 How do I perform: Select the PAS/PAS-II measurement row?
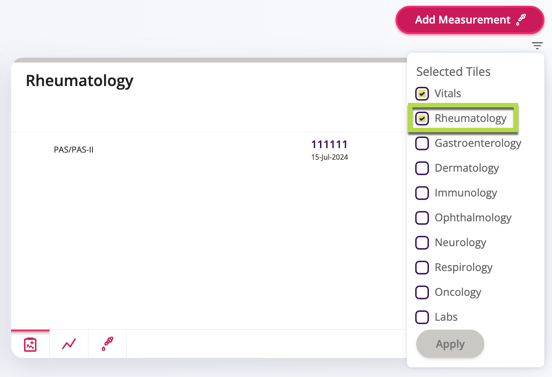click(209, 150)
